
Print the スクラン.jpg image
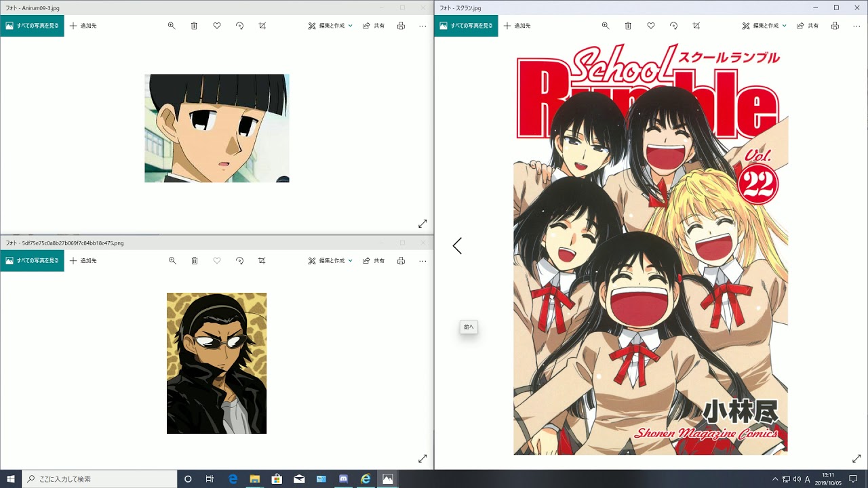tap(835, 26)
